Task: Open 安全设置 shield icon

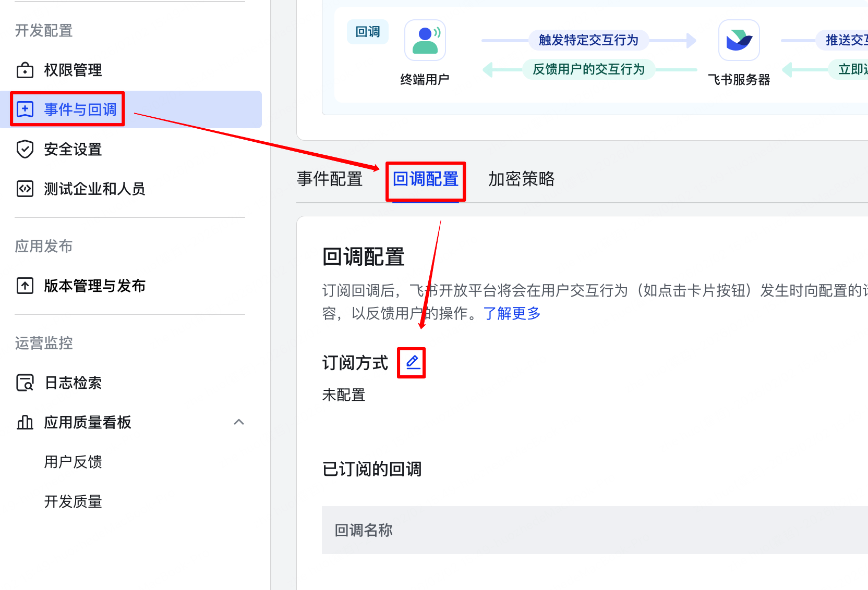Action: pos(25,150)
